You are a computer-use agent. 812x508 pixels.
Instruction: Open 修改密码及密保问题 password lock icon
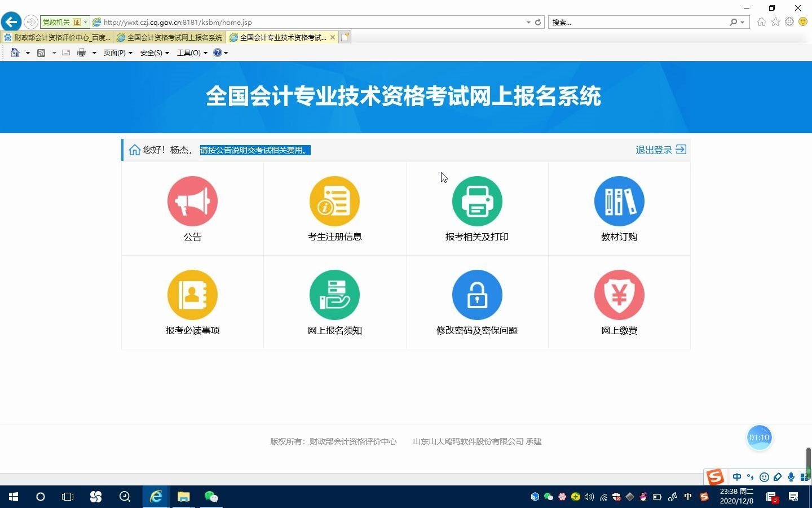pyautogui.click(x=476, y=294)
